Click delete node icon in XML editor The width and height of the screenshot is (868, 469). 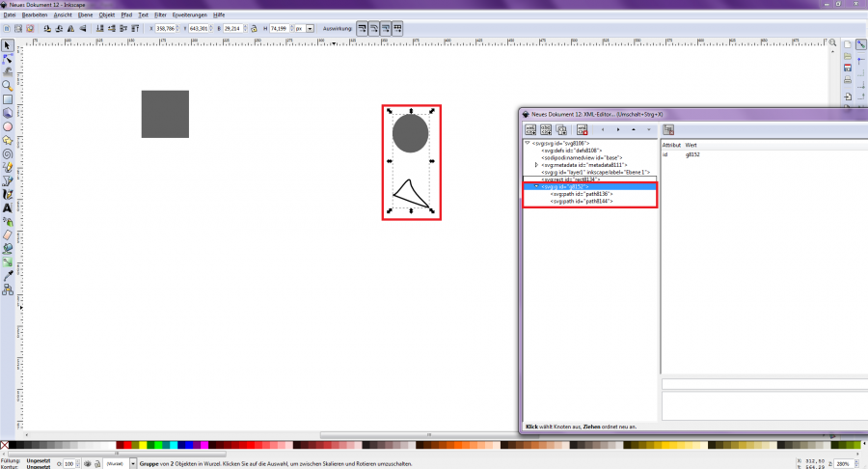[x=582, y=128]
